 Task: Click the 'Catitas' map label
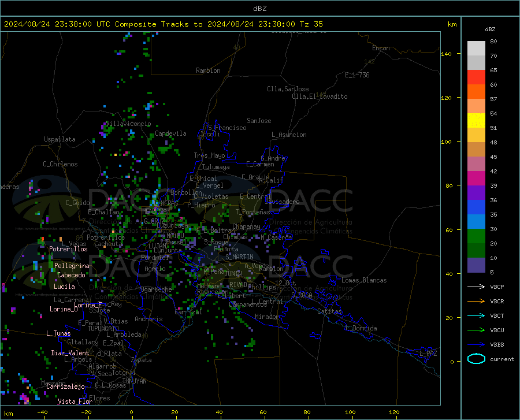click(x=329, y=311)
